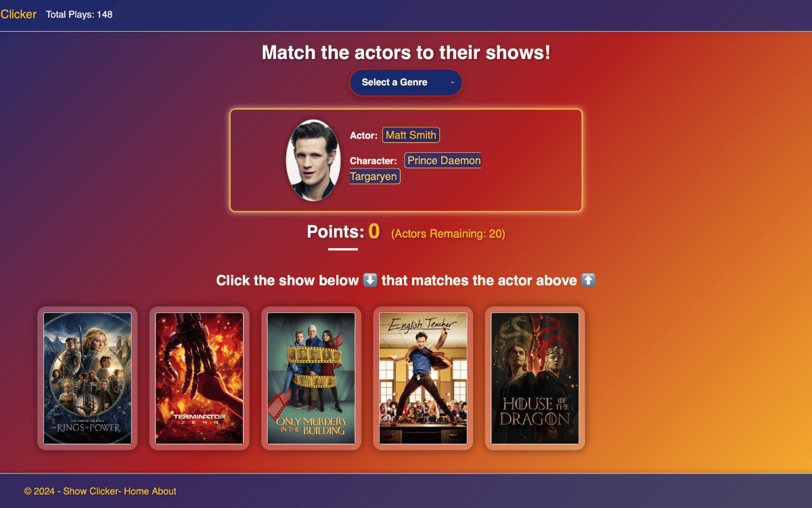Open the About link in footer
The width and height of the screenshot is (812, 508).
[164, 491]
